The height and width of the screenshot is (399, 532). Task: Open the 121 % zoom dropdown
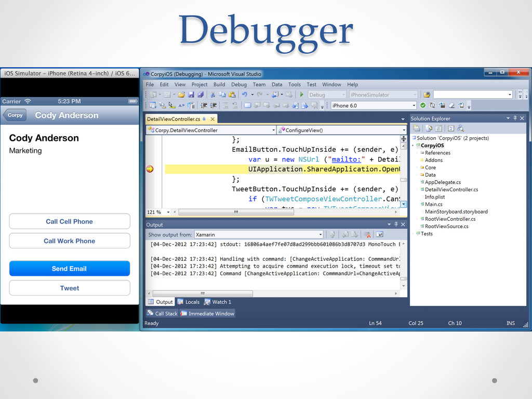coord(168,212)
